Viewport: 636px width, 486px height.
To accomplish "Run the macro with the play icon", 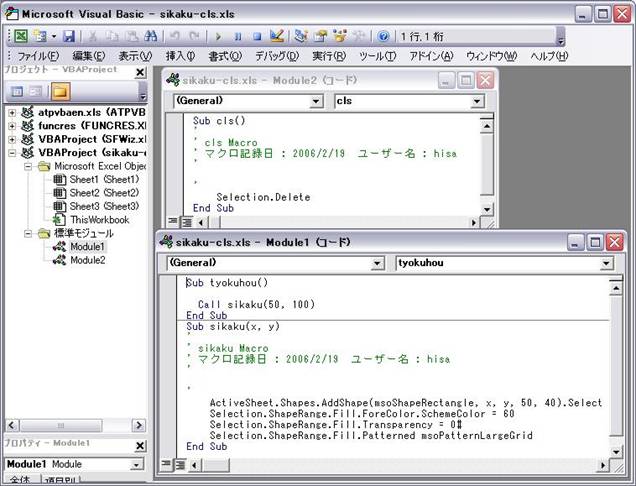I will (218, 37).
